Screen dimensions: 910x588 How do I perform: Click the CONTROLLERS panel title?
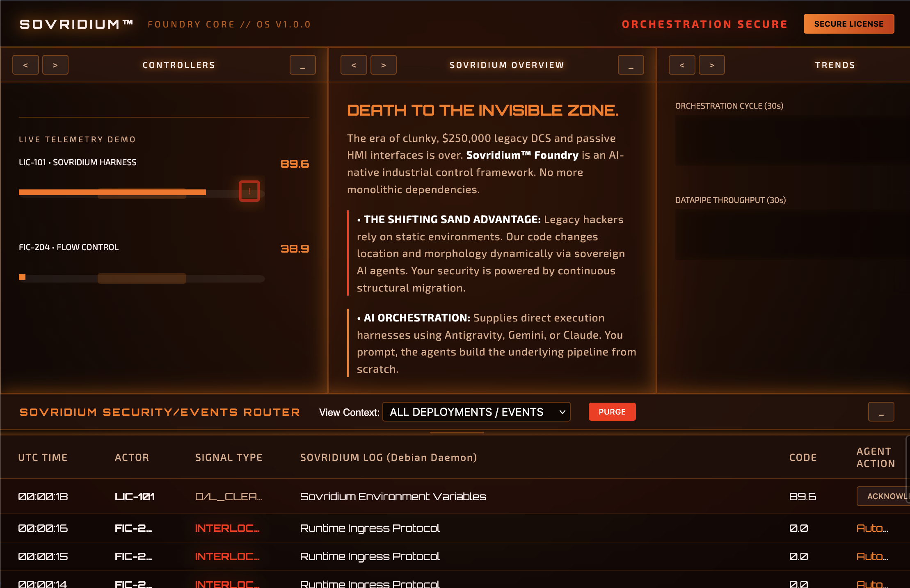click(179, 65)
